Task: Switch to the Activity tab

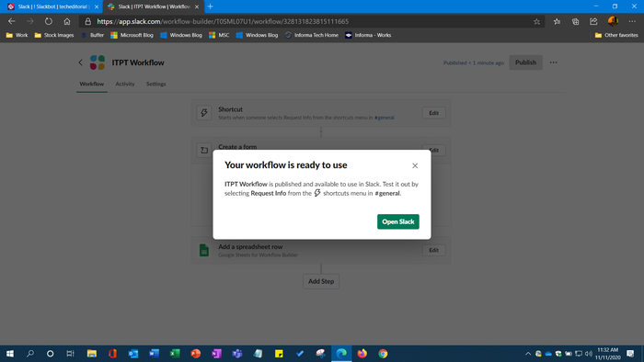Action: [x=125, y=84]
